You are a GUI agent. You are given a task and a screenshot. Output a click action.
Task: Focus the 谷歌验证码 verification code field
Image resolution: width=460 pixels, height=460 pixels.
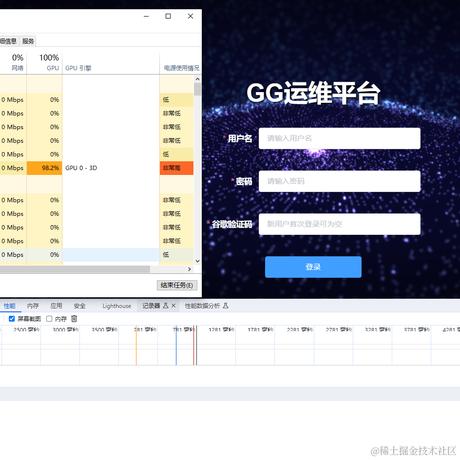pyautogui.click(x=339, y=224)
